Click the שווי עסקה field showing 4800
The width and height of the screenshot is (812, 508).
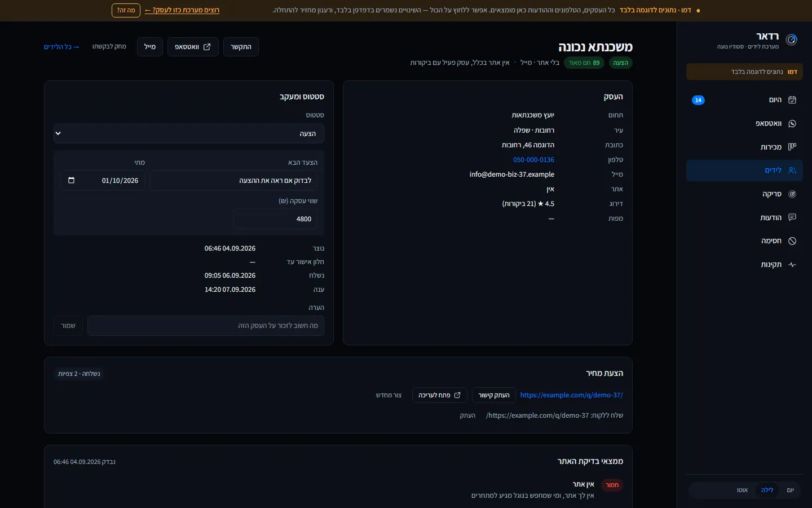point(275,219)
